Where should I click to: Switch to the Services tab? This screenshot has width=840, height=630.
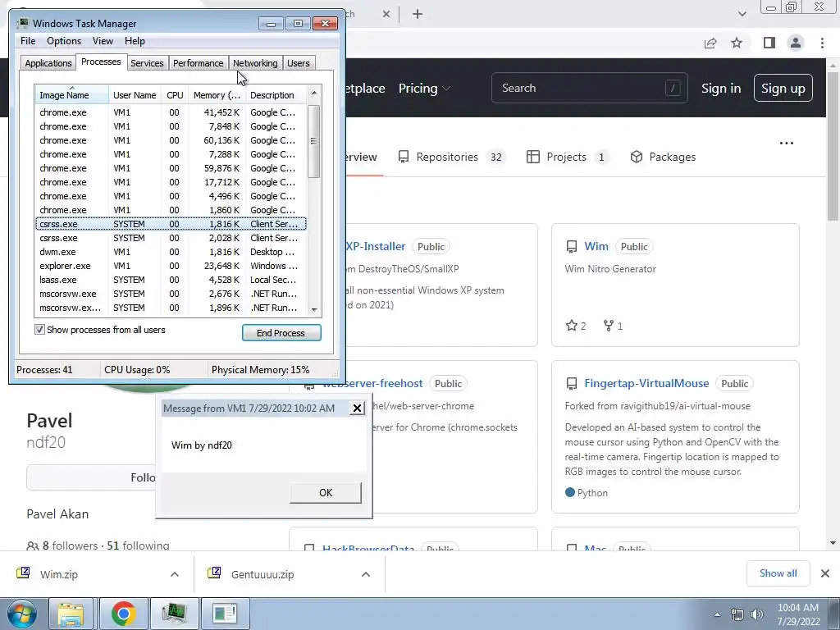[147, 63]
